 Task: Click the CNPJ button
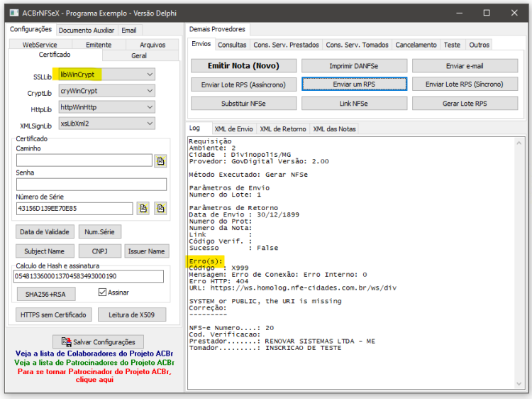(99, 251)
